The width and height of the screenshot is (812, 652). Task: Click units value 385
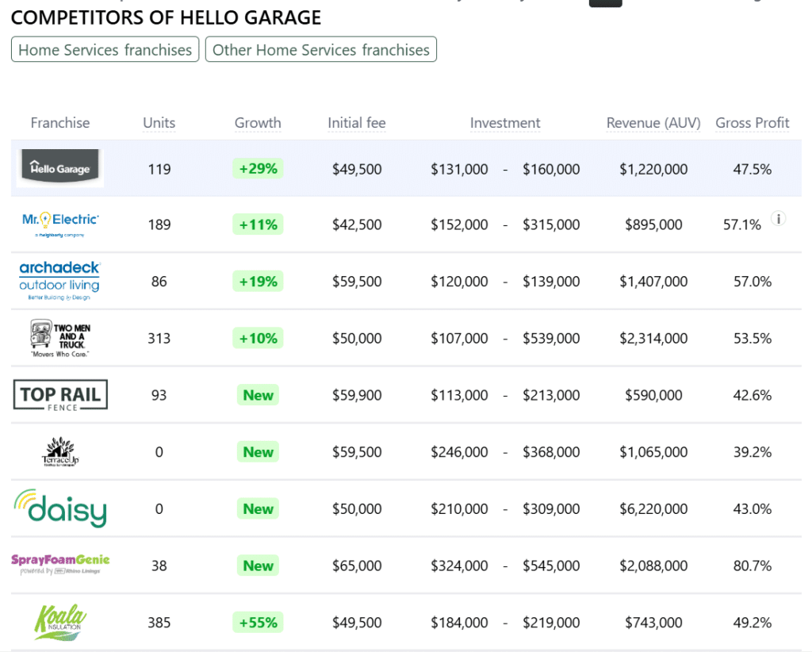coord(159,622)
